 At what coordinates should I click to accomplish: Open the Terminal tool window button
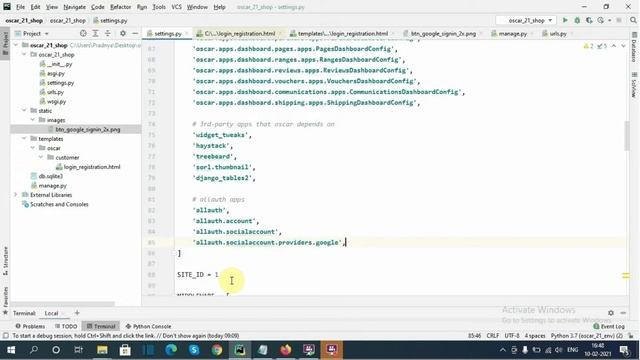(x=101, y=326)
